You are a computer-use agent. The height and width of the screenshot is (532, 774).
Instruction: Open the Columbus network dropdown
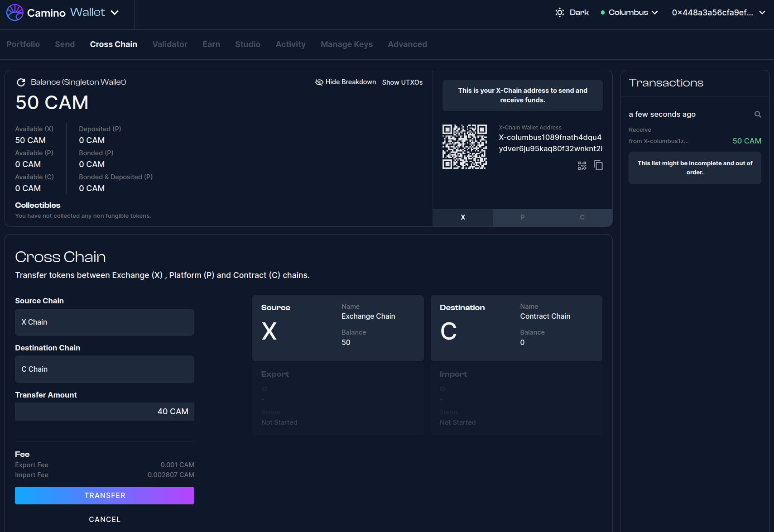tap(630, 13)
